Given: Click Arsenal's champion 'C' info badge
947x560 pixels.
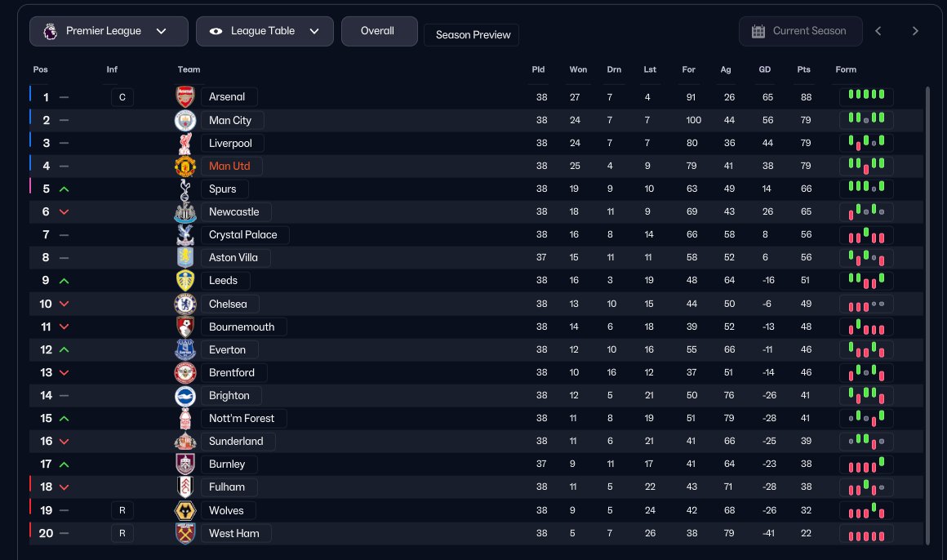Looking at the screenshot, I should coord(122,98).
